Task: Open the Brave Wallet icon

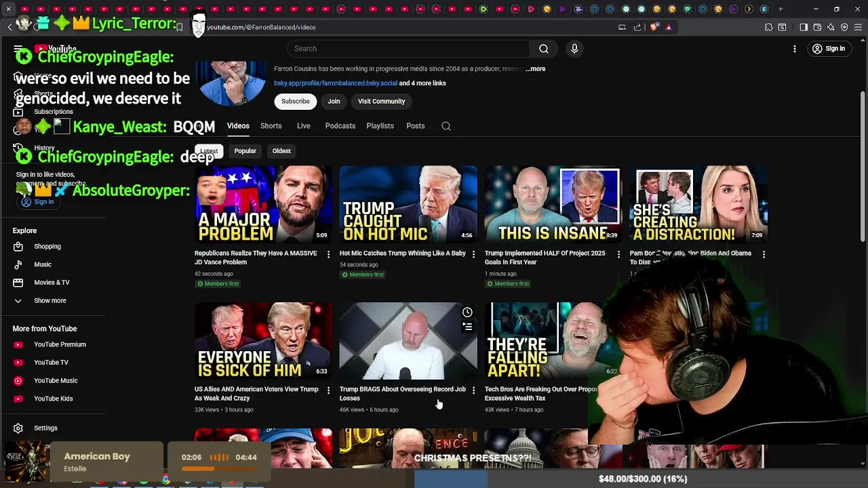Action: (x=817, y=27)
